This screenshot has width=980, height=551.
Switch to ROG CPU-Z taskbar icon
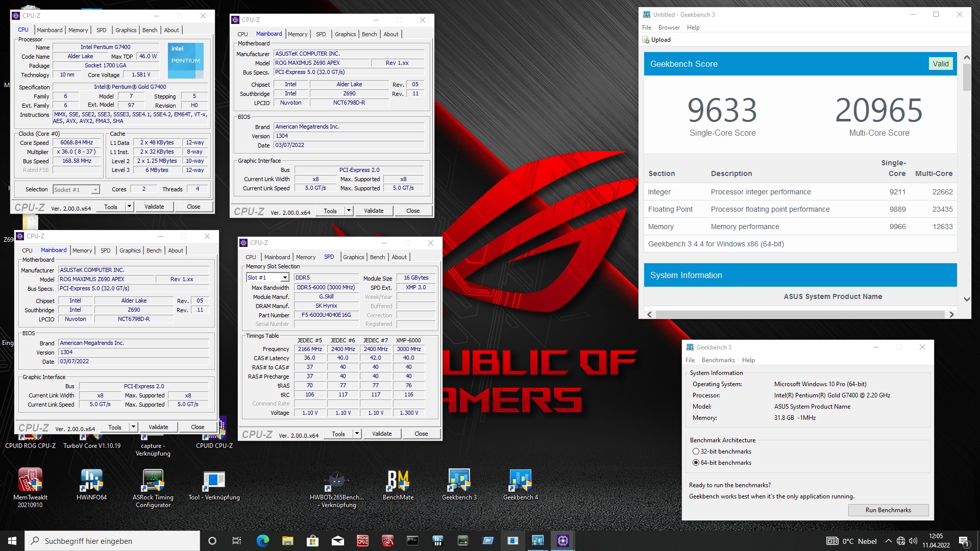[x=362, y=541]
